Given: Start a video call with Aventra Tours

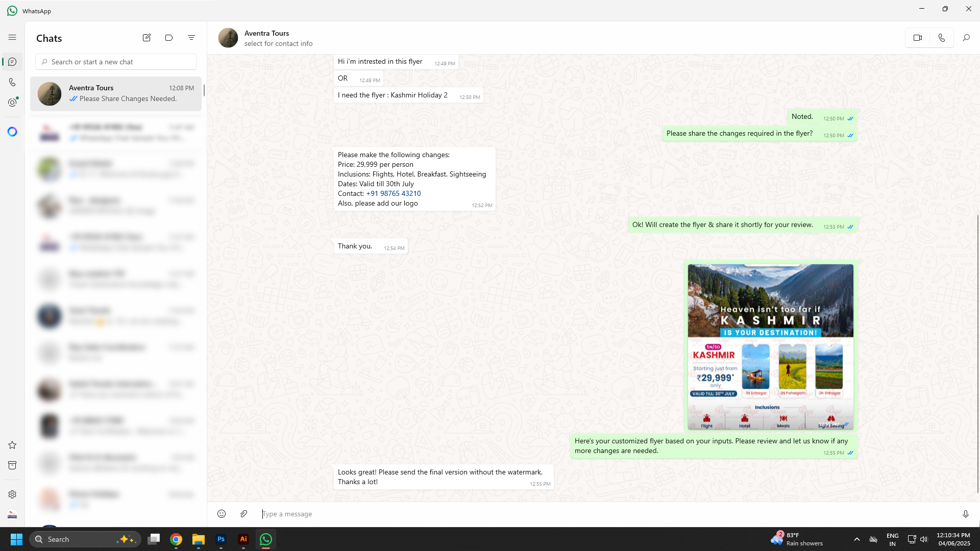Looking at the screenshot, I should pos(918,38).
